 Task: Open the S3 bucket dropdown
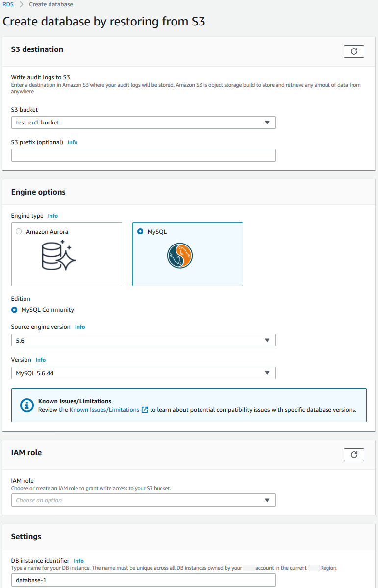(x=143, y=122)
